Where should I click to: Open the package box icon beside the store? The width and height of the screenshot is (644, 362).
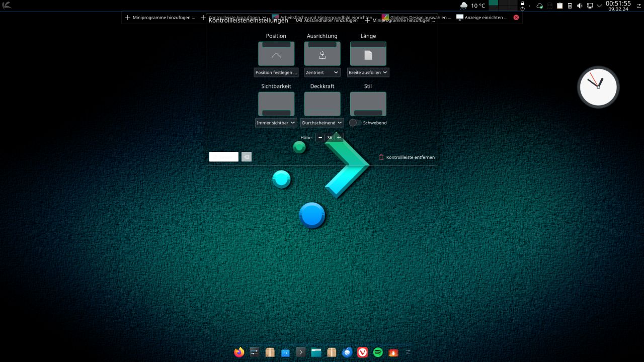[x=270, y=352]
